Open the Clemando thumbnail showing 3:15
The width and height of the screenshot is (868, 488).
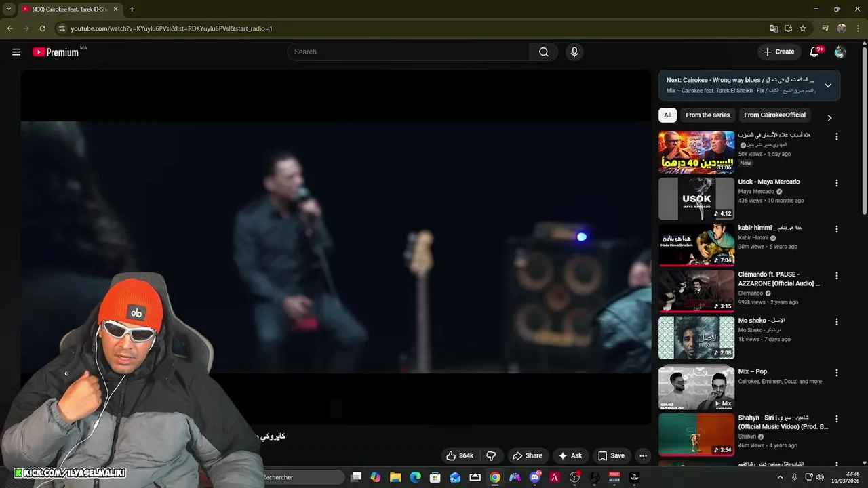point(696,291)
